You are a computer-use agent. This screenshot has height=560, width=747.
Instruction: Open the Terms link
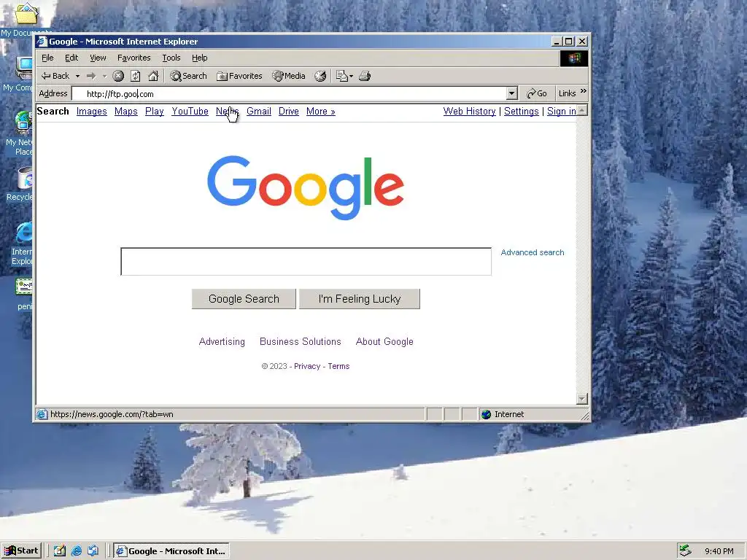click(338, 366)
